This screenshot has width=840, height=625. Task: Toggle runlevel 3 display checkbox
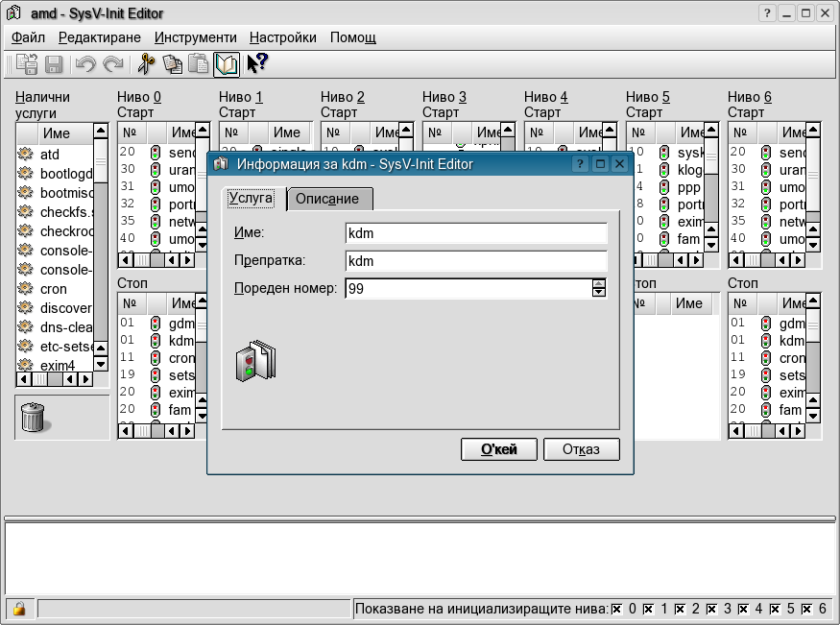coord(712,609)
